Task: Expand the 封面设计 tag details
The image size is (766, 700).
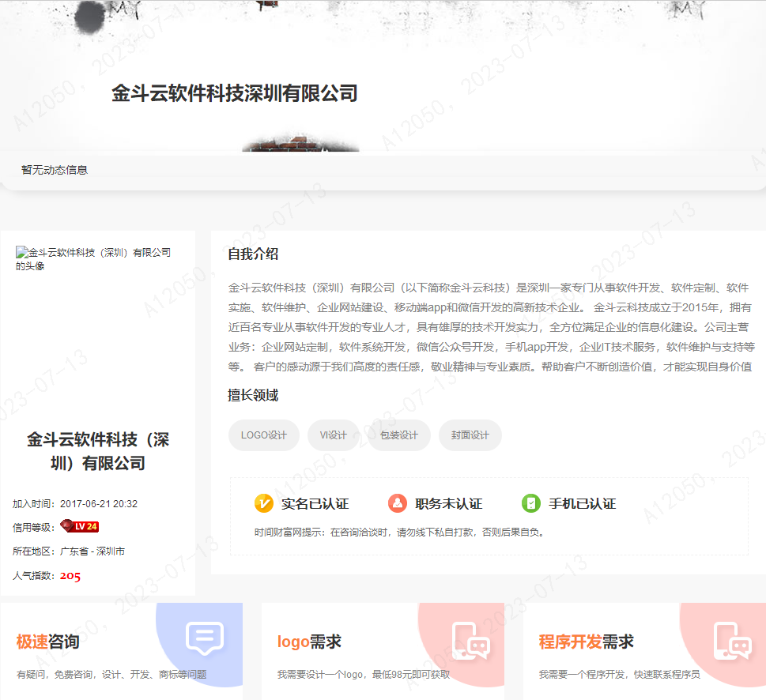Action: tap(470, 435)
